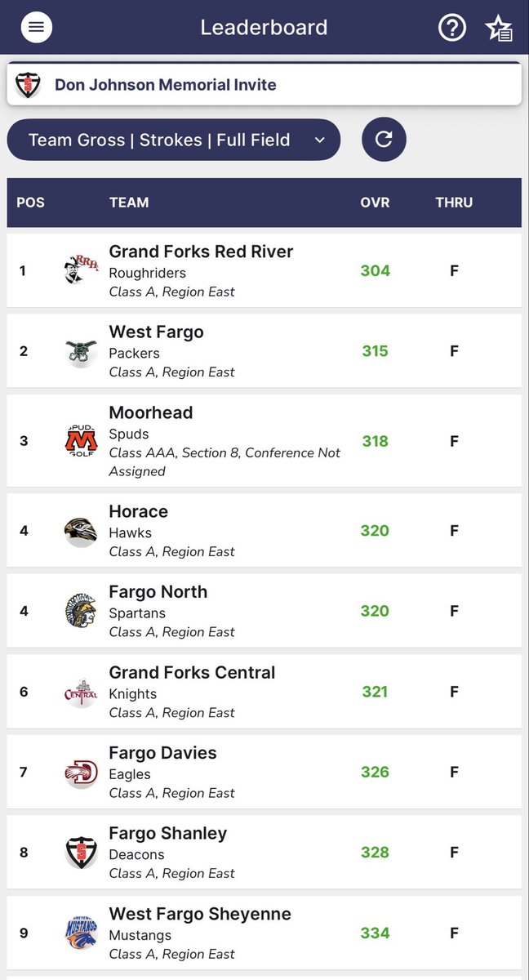
Task: Open the help question mark icon
Action: coord(452,28)
